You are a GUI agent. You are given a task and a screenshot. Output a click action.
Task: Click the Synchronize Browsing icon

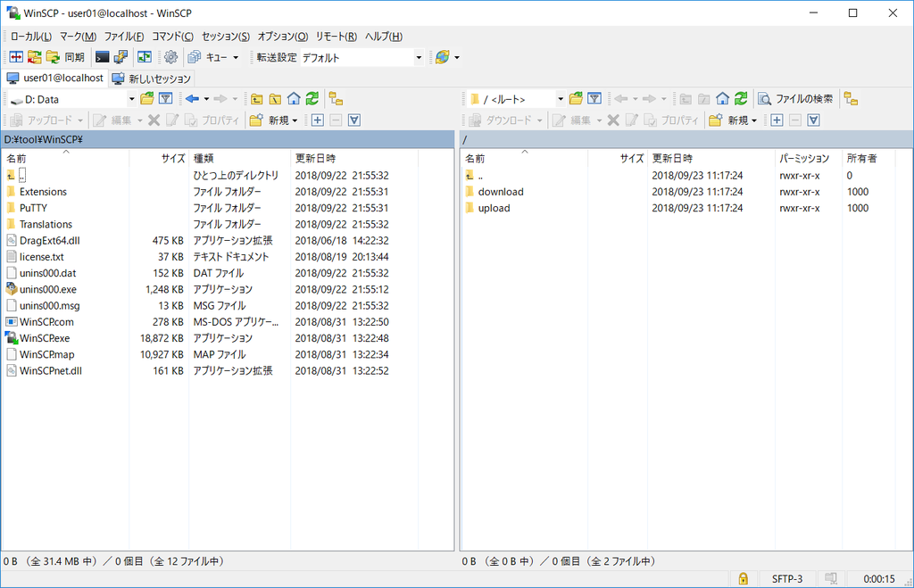point(35,57)
